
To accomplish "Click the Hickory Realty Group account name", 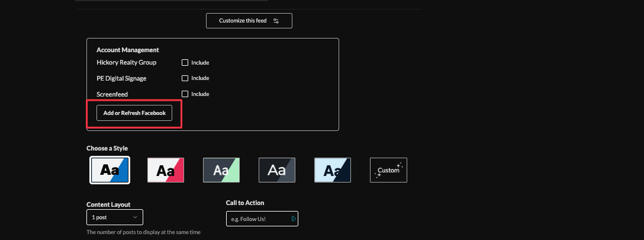I will pos(126,63).
